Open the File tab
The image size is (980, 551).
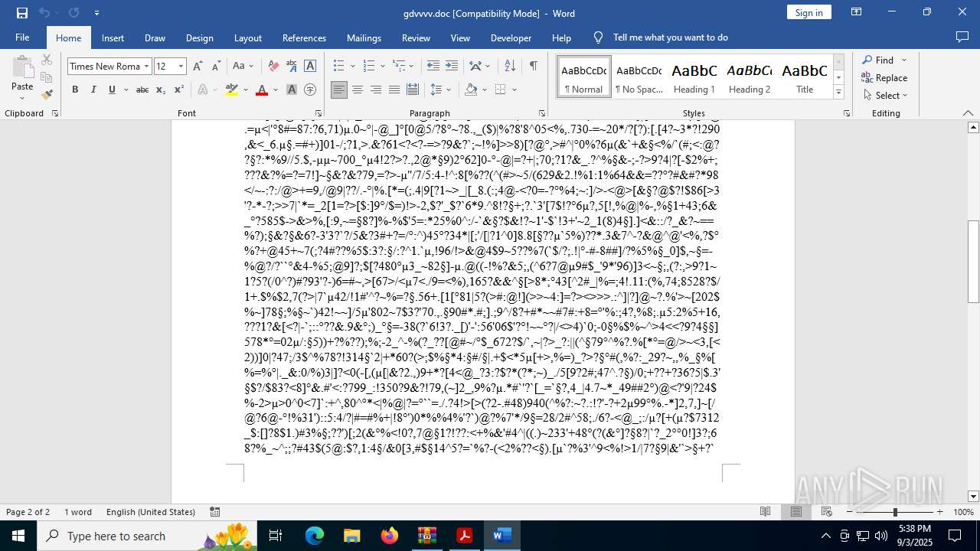point(22,37)
